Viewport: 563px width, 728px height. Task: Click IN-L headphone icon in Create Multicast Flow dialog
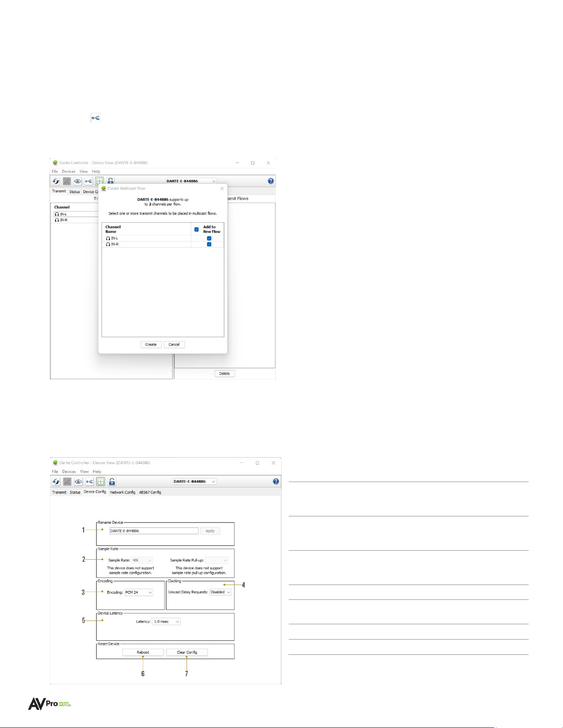click(x=108, y=239)
